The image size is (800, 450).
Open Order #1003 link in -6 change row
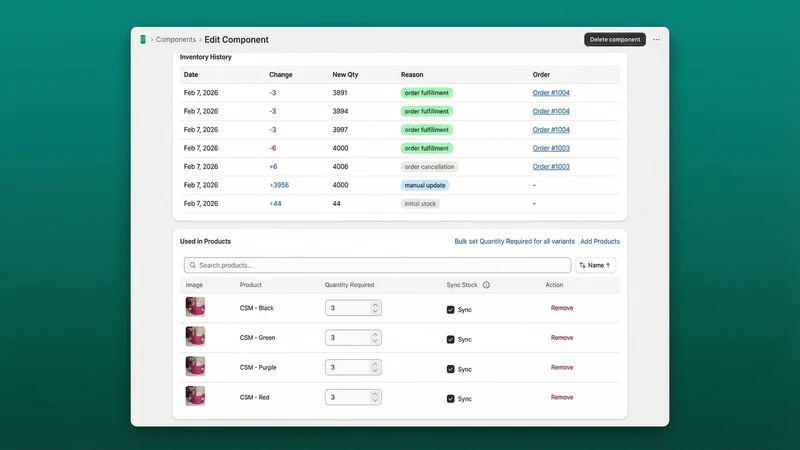tap(551, 148)
